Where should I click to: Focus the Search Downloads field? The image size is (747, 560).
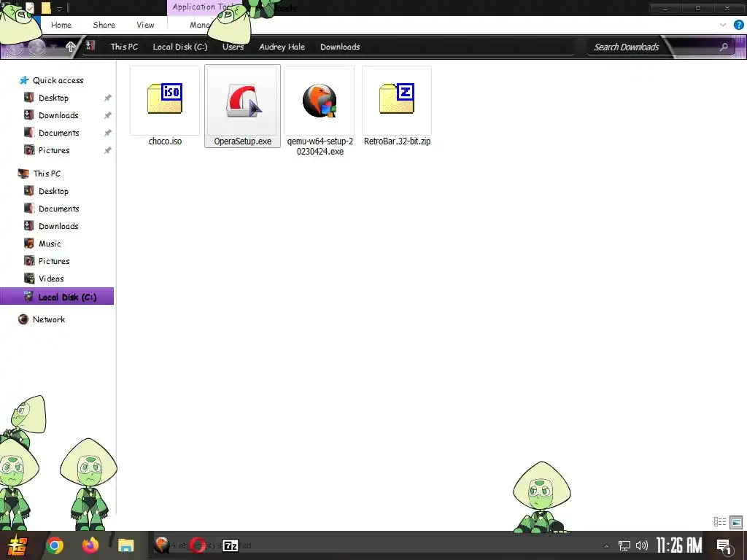627,47
